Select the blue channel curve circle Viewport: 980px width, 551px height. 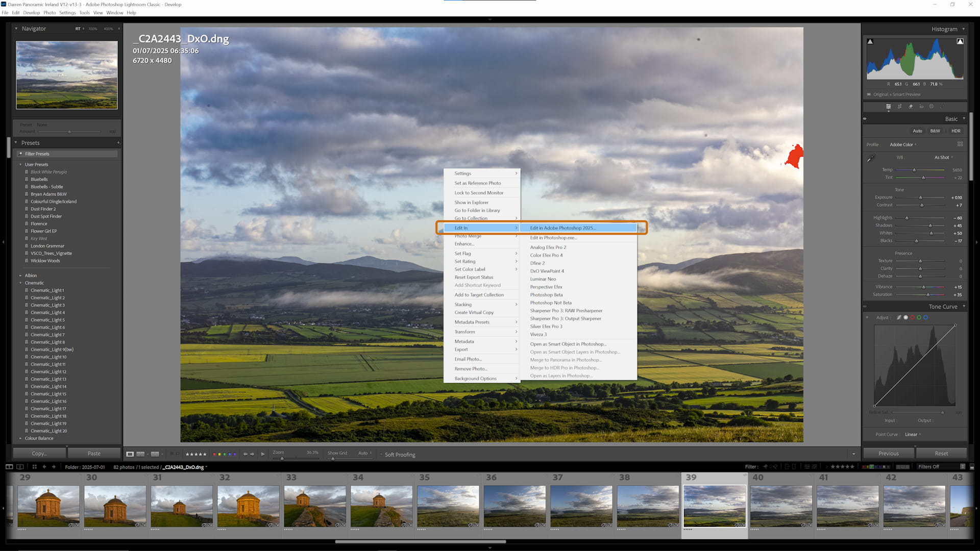coord(925,318)
